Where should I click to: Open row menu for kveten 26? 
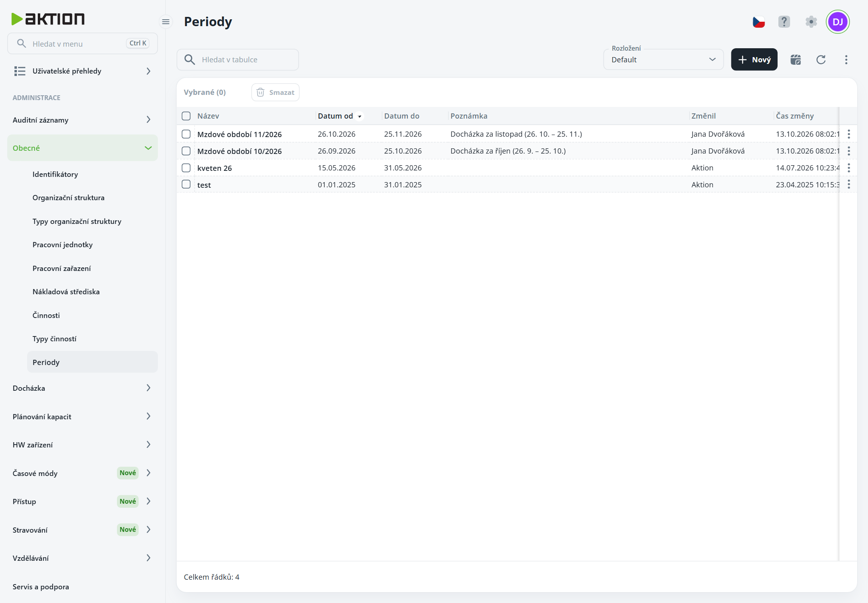[849, 168]
